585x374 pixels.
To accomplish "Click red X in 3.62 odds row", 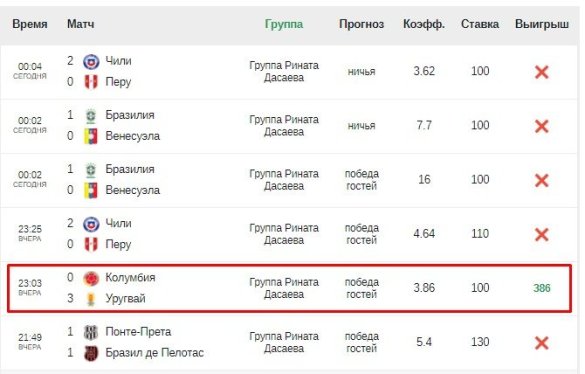I will point(541,72).
